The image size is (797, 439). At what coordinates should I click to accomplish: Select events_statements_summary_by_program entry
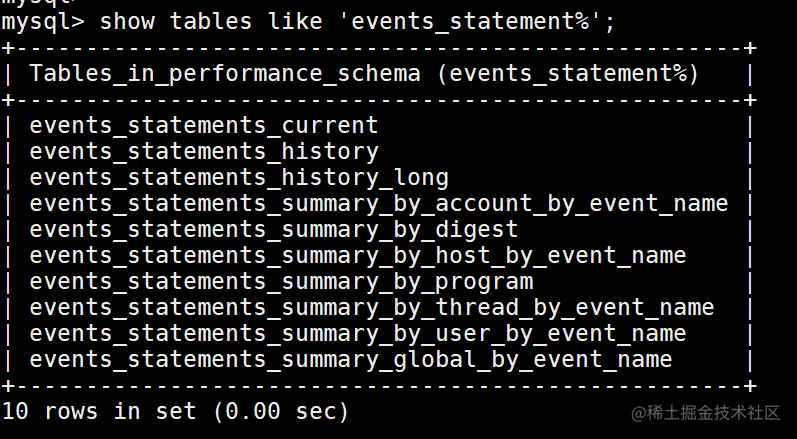(x=281, y=281)
